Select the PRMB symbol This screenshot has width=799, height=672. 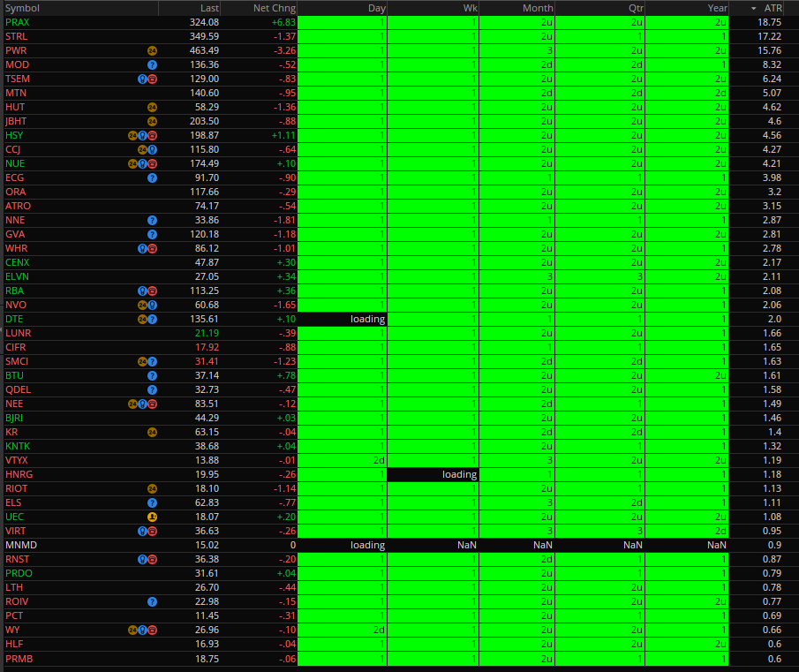pyautogui.click(x=19, y=659)
